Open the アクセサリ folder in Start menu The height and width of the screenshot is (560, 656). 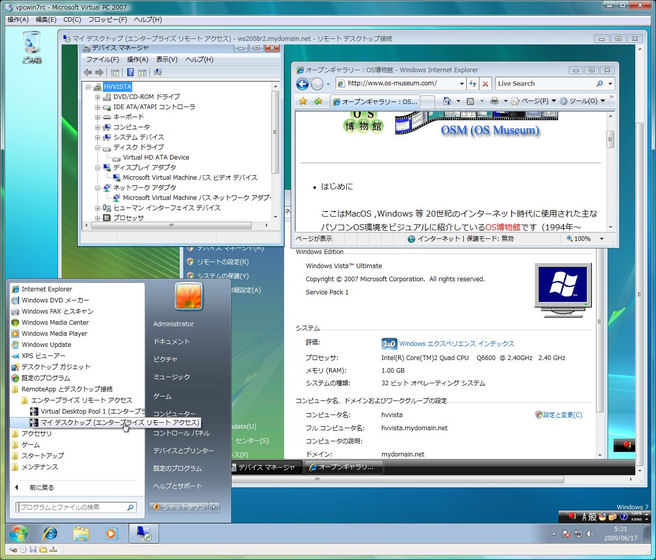point(36,434)
